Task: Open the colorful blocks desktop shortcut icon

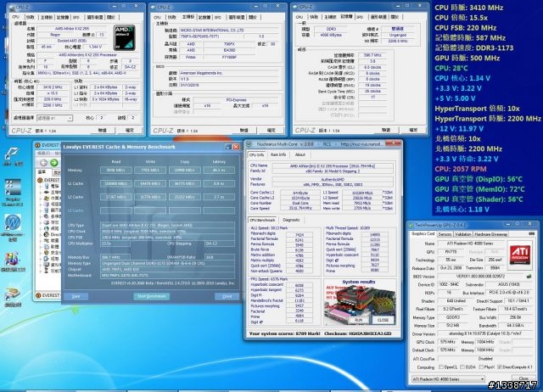Action: click(x=13, y=258)
